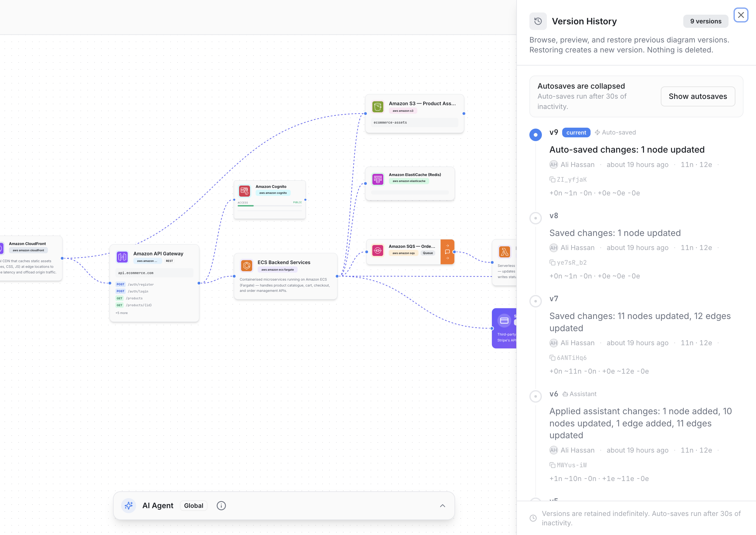Copy the v8 version ID ye7sR_b2

click(x=568, y=263)
